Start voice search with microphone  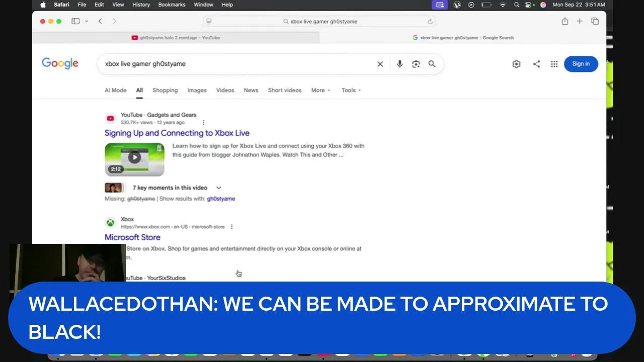point(399,64)
